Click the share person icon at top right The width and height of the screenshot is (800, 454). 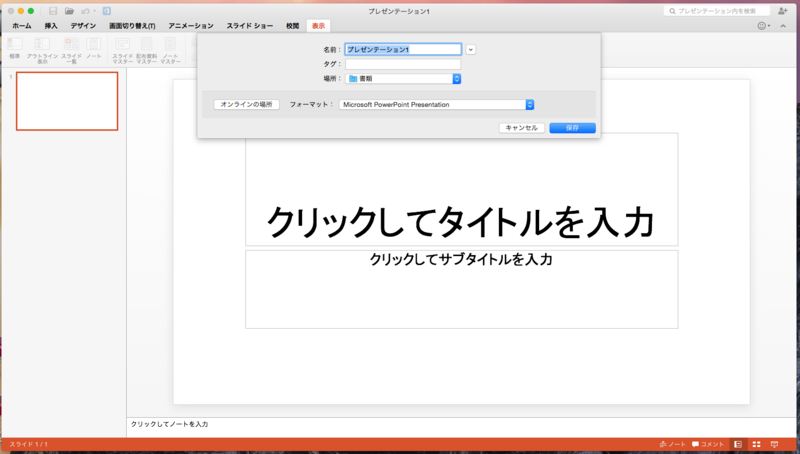click(x=783, y=11)
